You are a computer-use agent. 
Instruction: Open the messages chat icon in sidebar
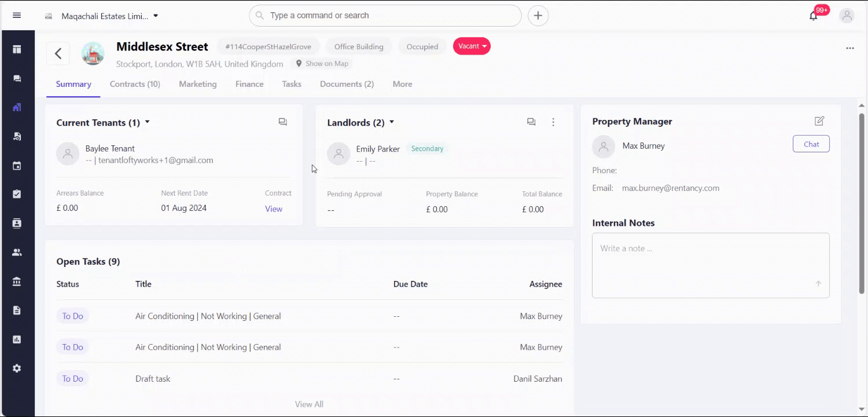pos(17,78)
